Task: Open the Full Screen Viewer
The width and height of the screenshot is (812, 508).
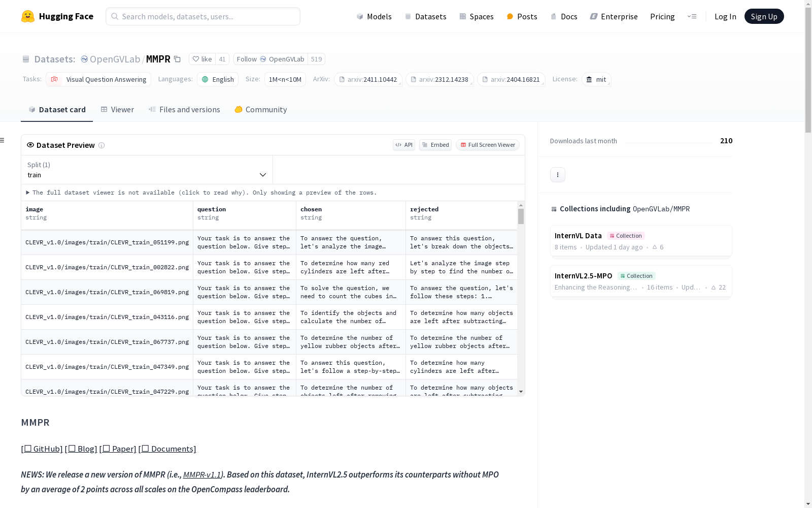Action: click(x=488, y=145)
